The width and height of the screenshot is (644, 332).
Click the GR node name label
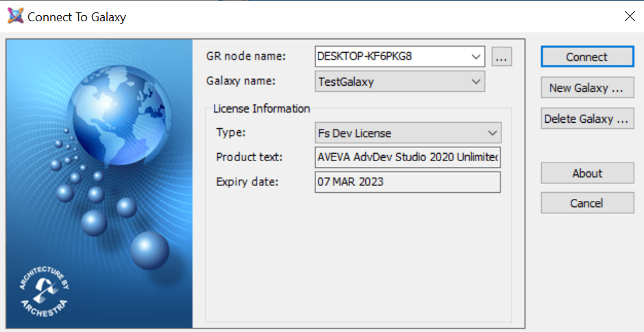pos(245,56)
